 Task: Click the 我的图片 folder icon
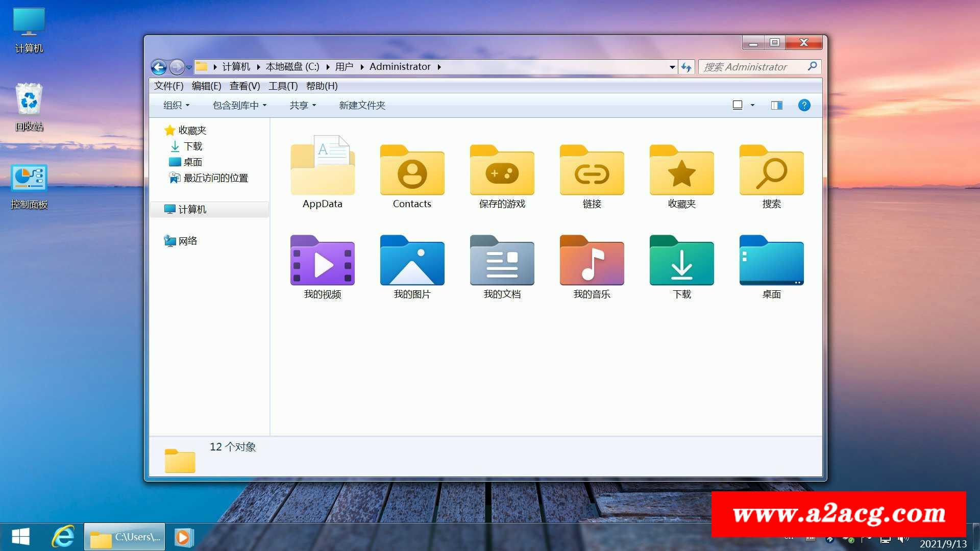point(412,261)
